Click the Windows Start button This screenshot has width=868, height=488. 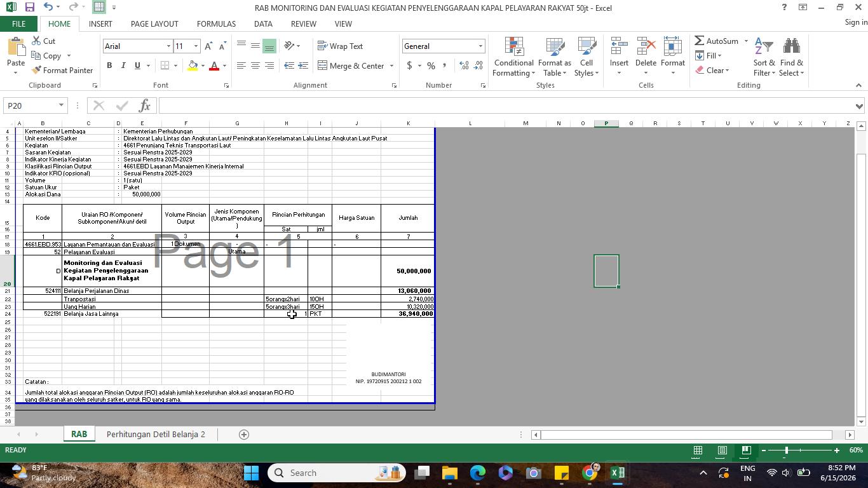[x=252, y=473]
